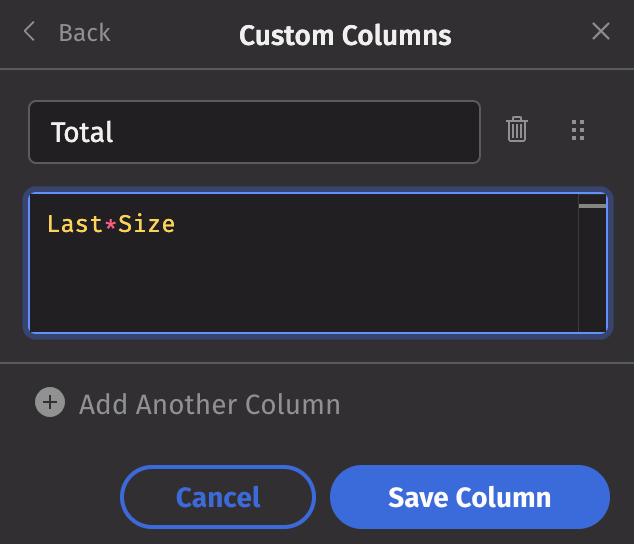Screen dimensions: 634x544
Task: Click Add Another Column text
Action: click(x=209, y=405)
